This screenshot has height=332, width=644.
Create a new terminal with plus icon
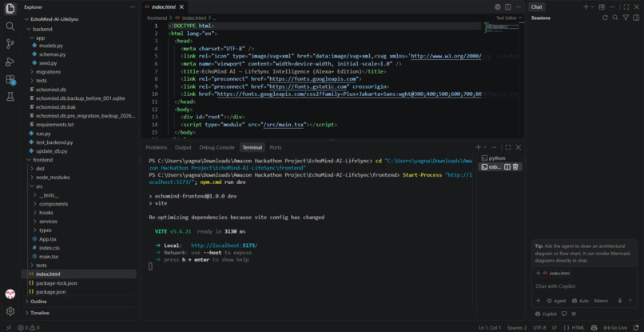(x=478, y=147)
